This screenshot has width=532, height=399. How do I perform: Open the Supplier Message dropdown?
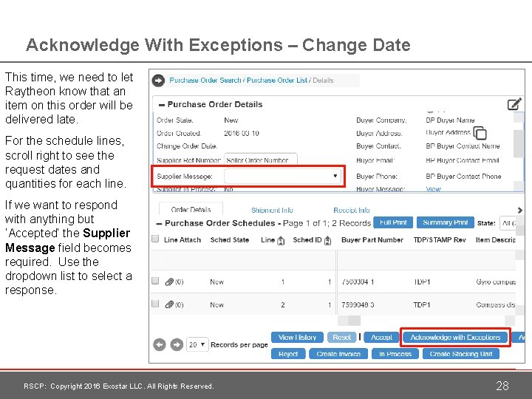(282, 177)
